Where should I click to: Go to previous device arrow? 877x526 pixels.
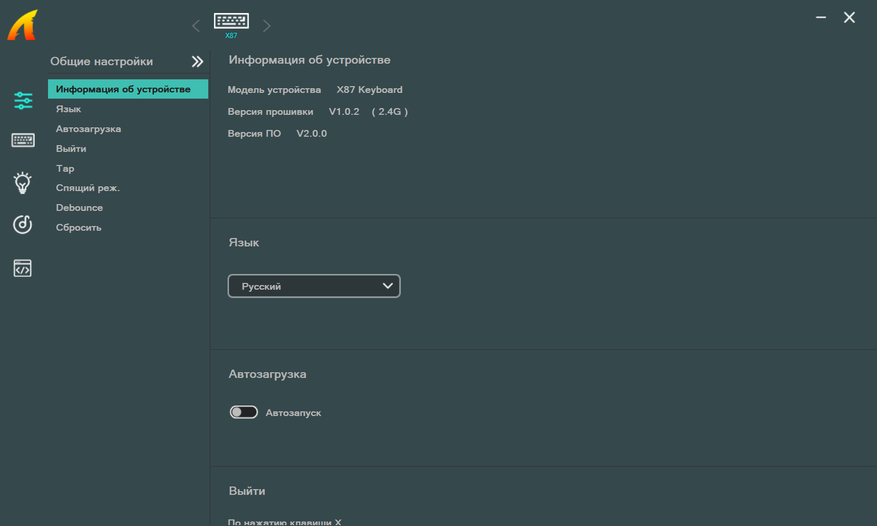click(x=196, y=26)
